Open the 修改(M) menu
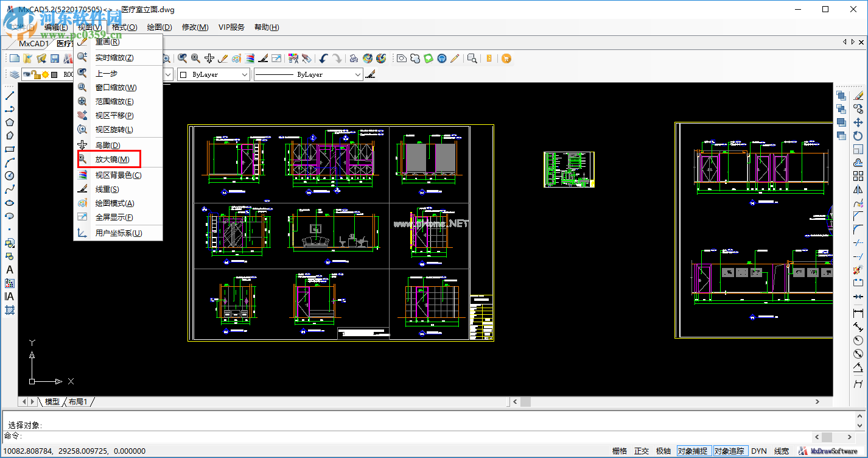Image resolution: width=868 pixels, height=458 pixels. tap(195, 27)
